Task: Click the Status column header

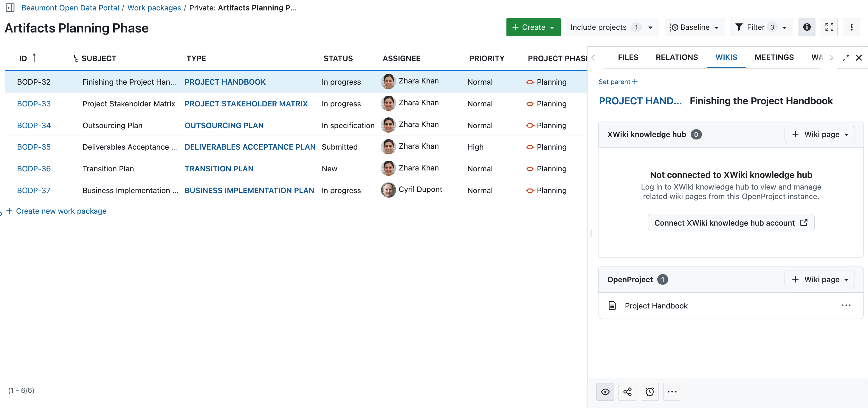Action: point(338,58)
